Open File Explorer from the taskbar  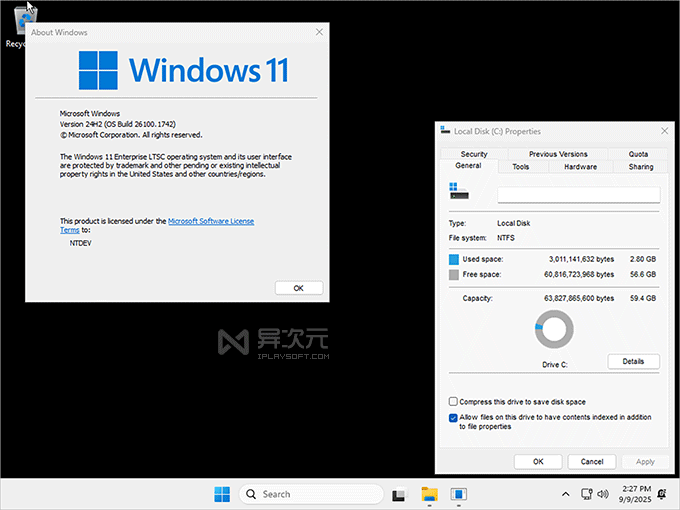pos(429,494)
